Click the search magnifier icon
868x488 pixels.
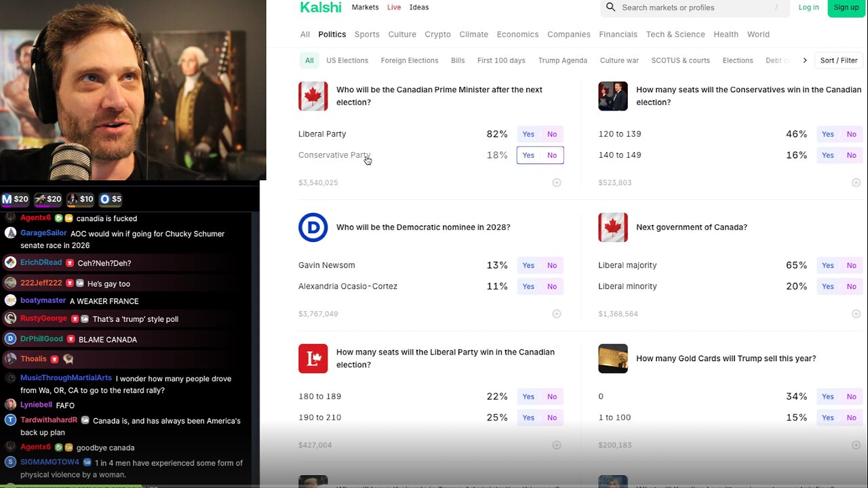tap(611, 7)
